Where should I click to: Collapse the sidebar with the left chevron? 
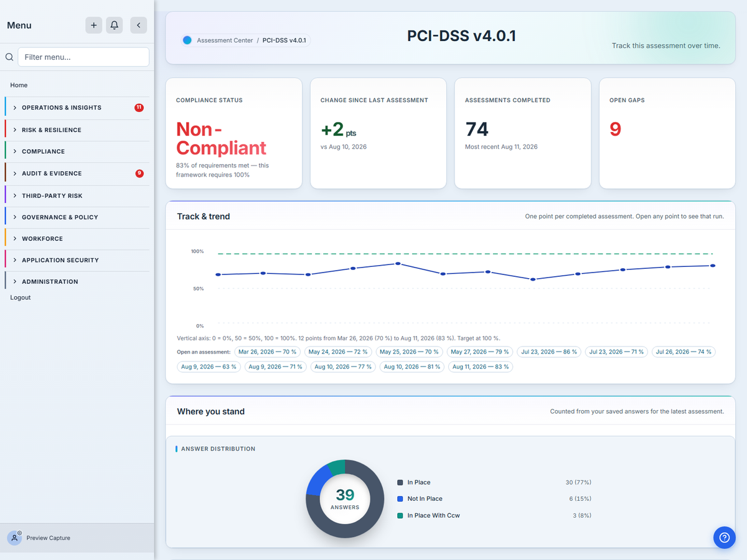coord(138,25)
